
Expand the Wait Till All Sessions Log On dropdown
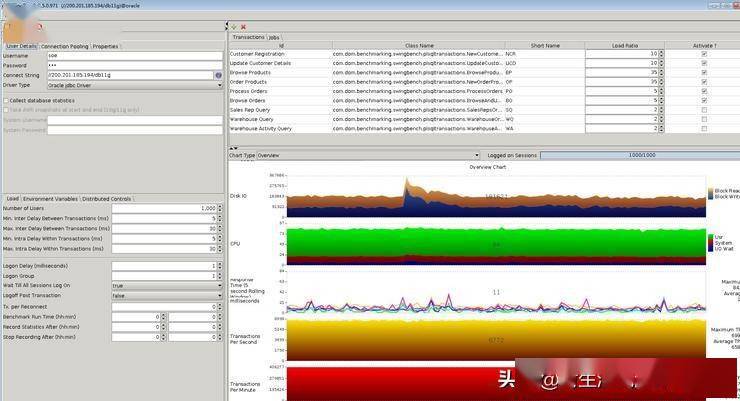tap(219, 285)
